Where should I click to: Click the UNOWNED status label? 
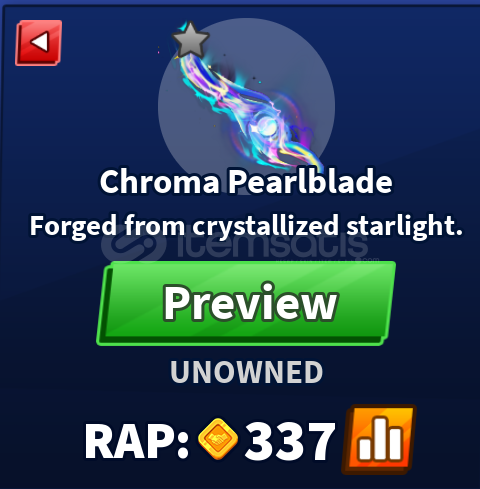(246, 372)
